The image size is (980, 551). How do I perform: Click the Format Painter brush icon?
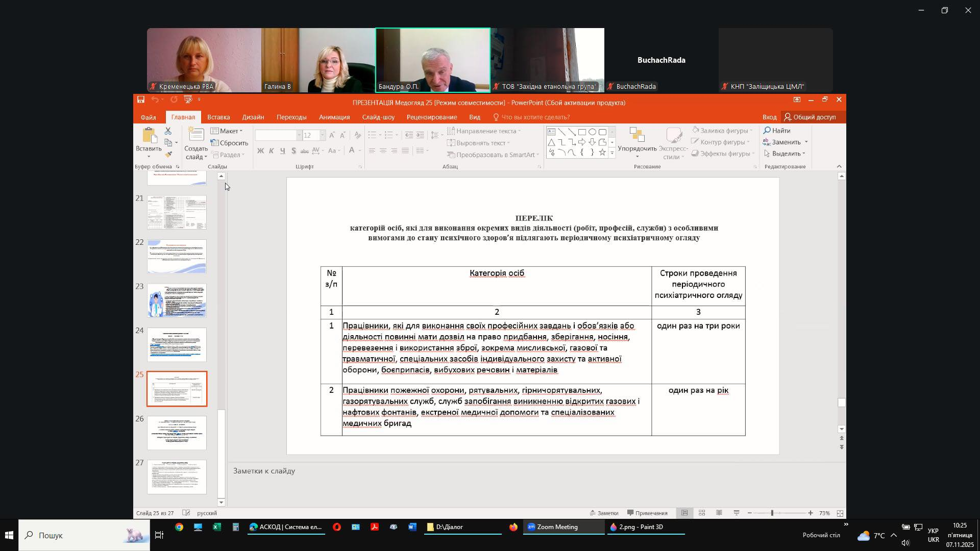168,154
